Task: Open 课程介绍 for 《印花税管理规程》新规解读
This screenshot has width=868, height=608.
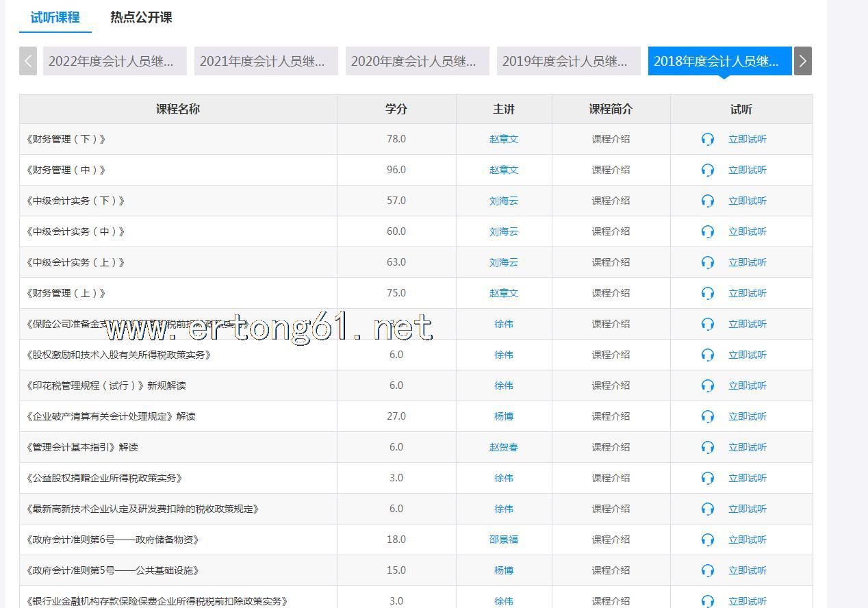Action: point(611,385)
